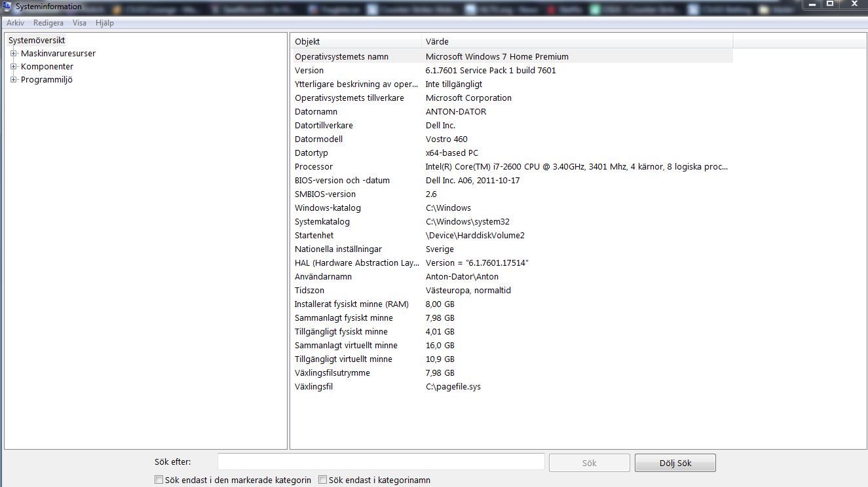Expand the Programmiljö node
The width and height of the screenshot is (868, 487).
[x=13, y=80]
